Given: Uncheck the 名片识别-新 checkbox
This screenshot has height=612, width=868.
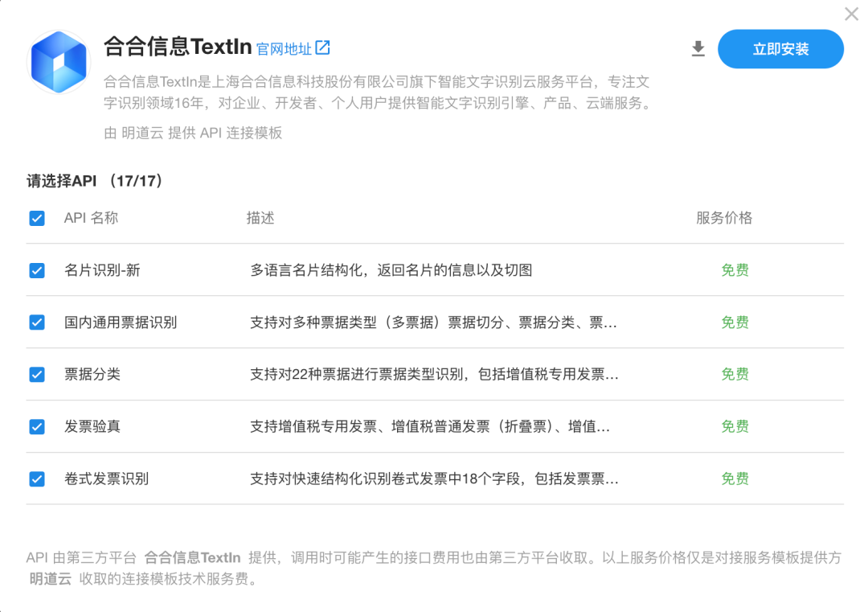Looking at the screenshot, I should point(37,270).
